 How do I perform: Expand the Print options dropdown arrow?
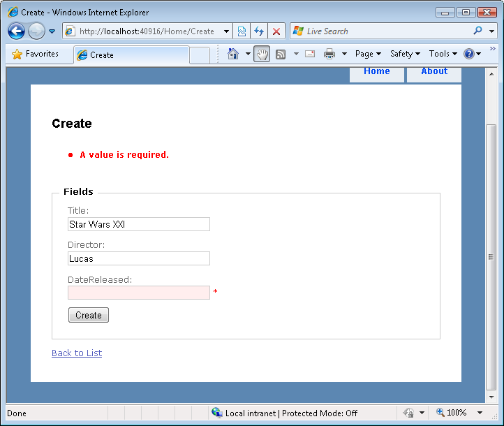[x=344, y=54]
